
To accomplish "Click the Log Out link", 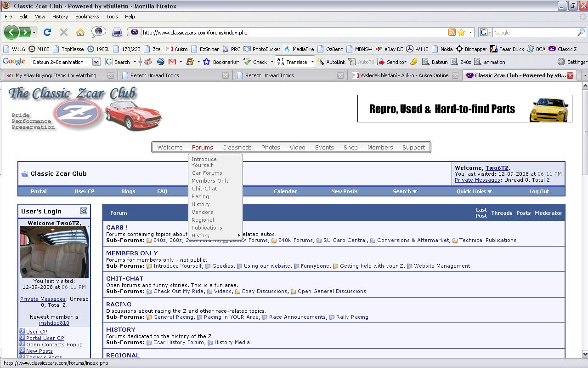I will click(539, 191).
